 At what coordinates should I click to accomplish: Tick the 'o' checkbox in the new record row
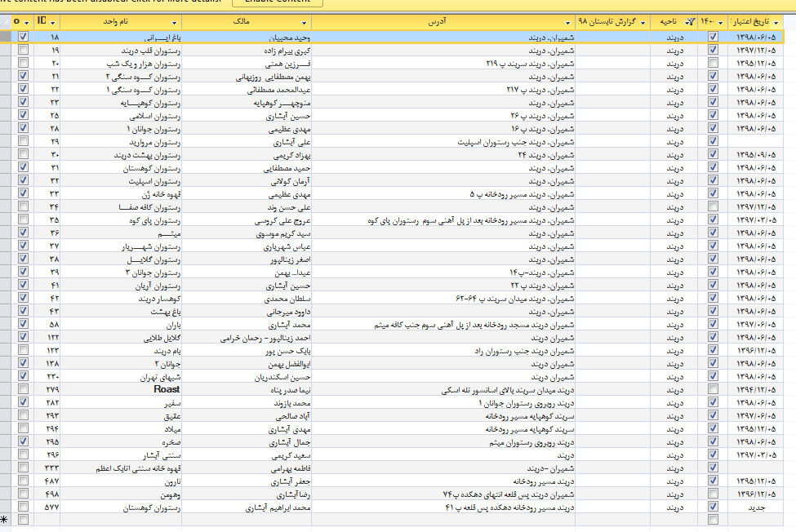pyautogui.click(x=24, y=519)
